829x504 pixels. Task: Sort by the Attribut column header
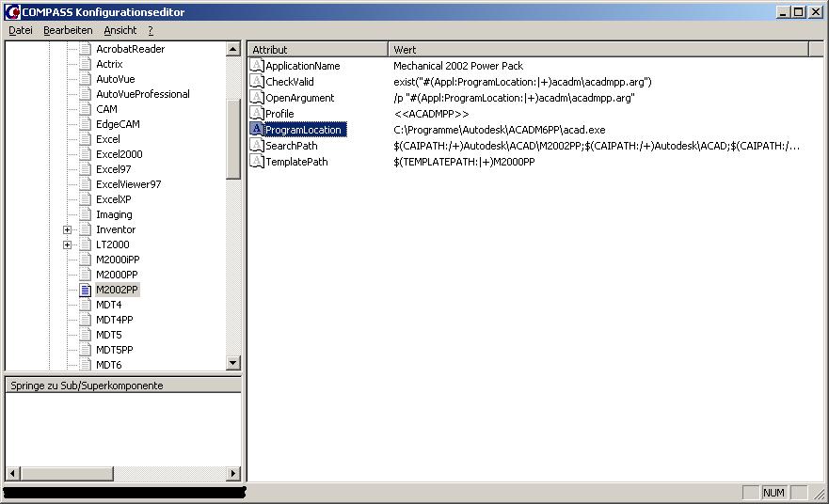coord(318,50)
